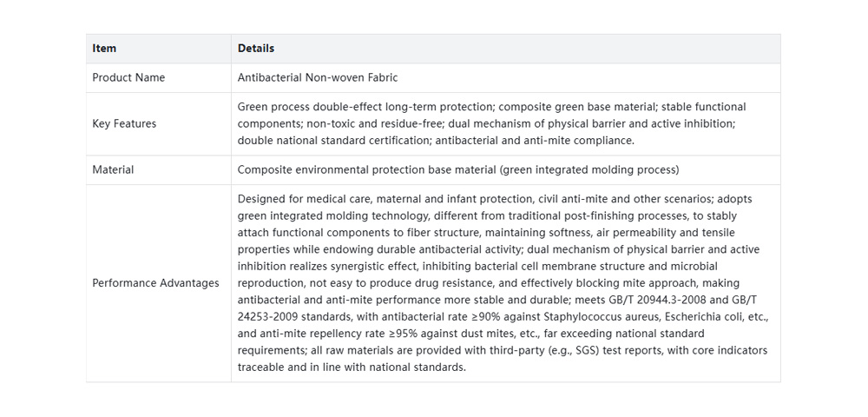Viewport: 868px width, 417px height.
Task: Select the "Performance Advantages" row label
Action: pyautogui.click(x=155, y=283)
